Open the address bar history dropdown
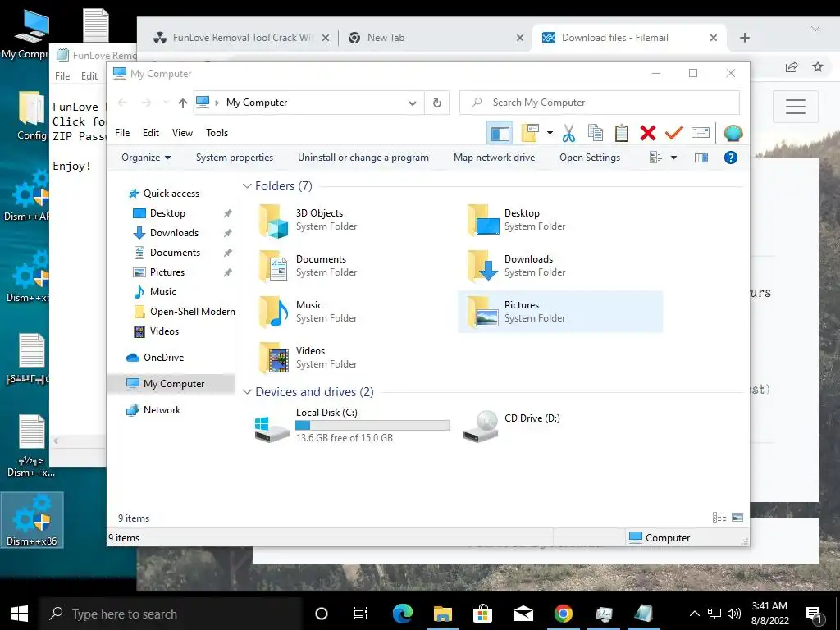 pyautogui.click(x=413, y=103)
